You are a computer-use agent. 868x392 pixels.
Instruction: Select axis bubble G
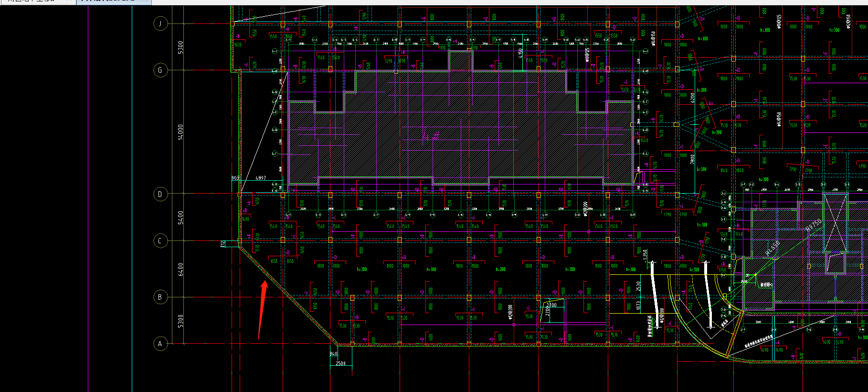[x=160, y=70]
